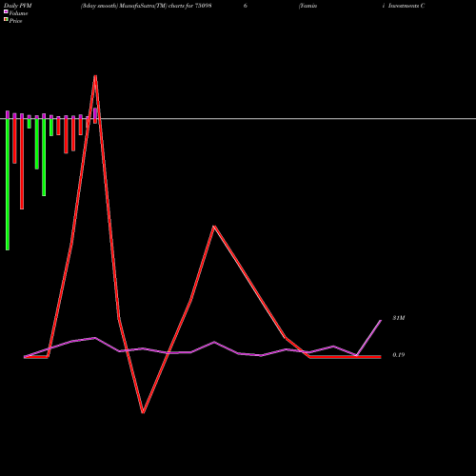Screen dimensions: 476x476
Task: Click the 'Investments C' title text
Action: 407,6
